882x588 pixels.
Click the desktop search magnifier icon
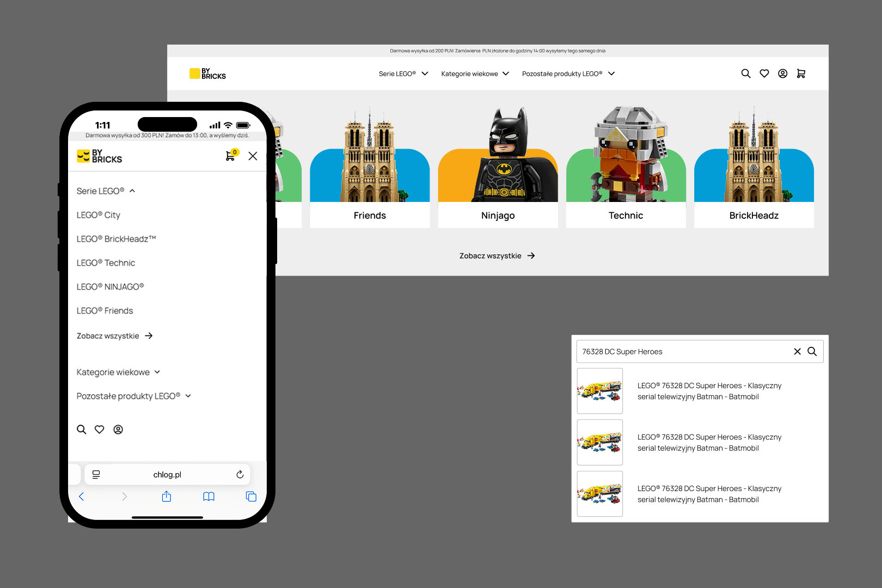[x=746, y=73]
